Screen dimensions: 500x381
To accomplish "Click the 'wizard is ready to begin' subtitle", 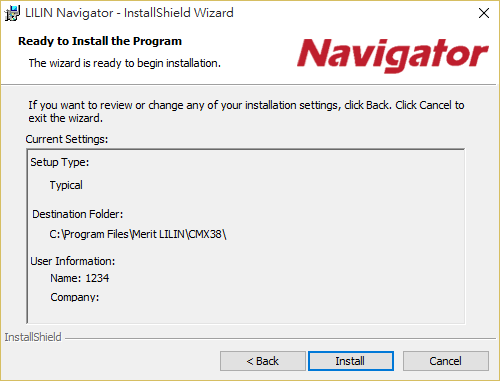I will click(125, 63).
